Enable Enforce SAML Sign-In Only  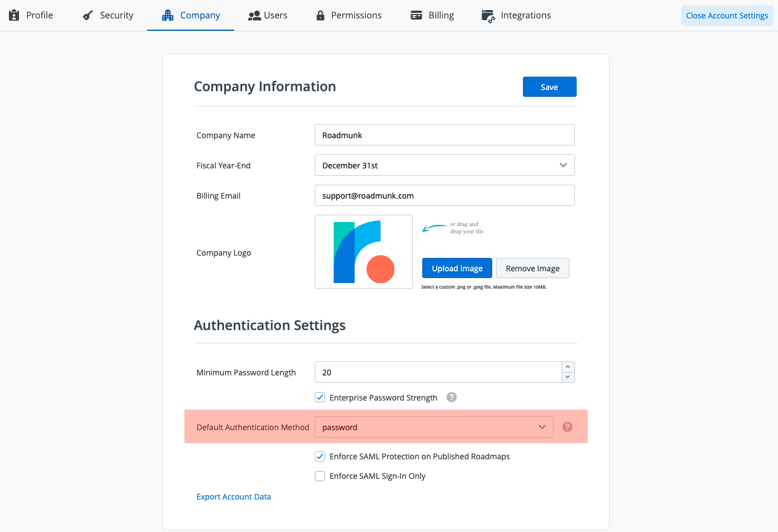pyautogui.click(x=320, y=476)
